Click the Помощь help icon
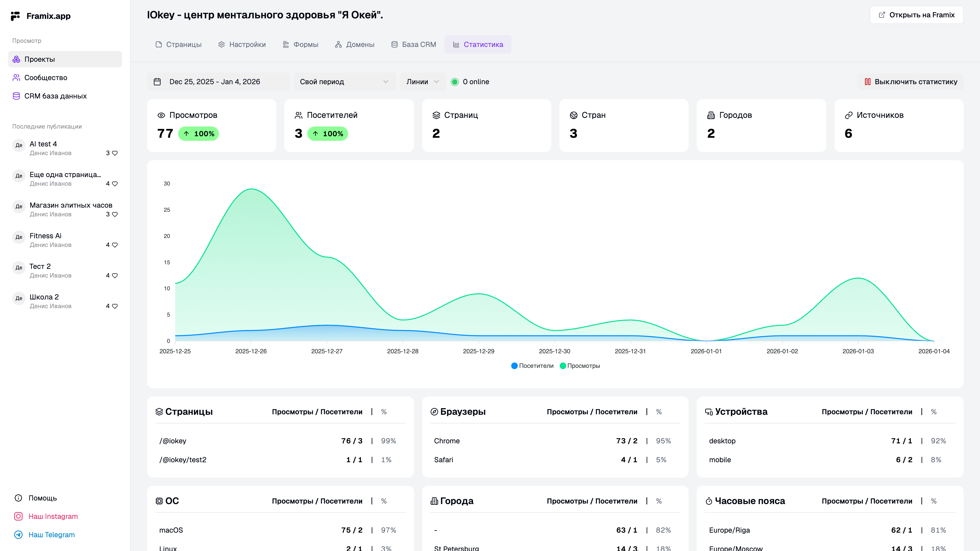 (18, 498)
